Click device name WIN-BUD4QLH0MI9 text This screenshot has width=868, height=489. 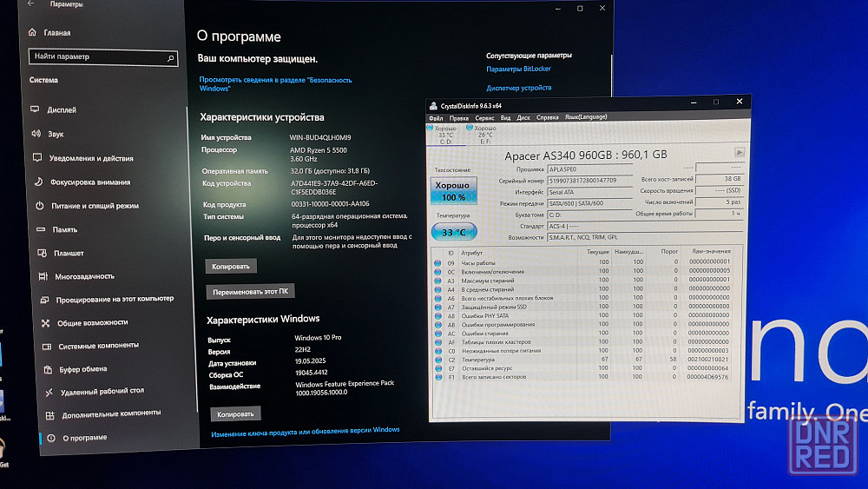tap(320, 137)
